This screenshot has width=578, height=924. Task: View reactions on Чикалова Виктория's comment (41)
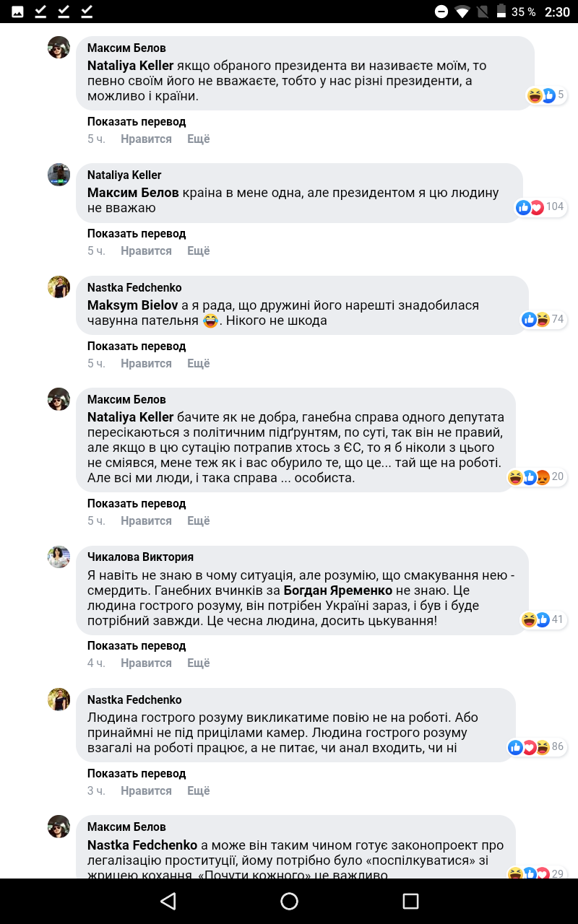[543, 619]
